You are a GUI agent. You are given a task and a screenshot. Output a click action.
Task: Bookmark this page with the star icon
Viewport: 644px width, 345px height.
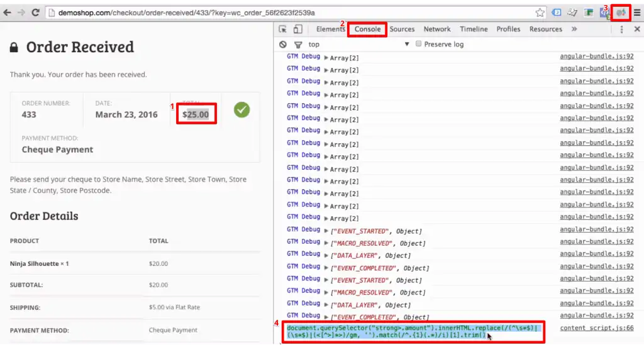coord(540,13)
